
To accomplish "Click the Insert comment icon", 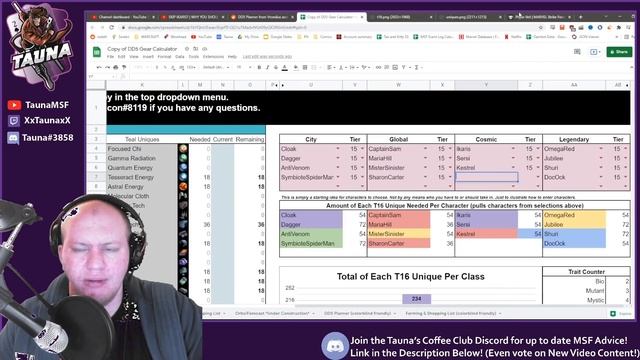I will point(387,67).
